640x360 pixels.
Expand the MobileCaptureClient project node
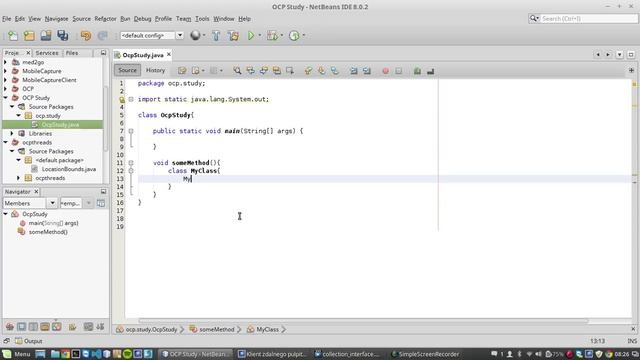[5, 80]
